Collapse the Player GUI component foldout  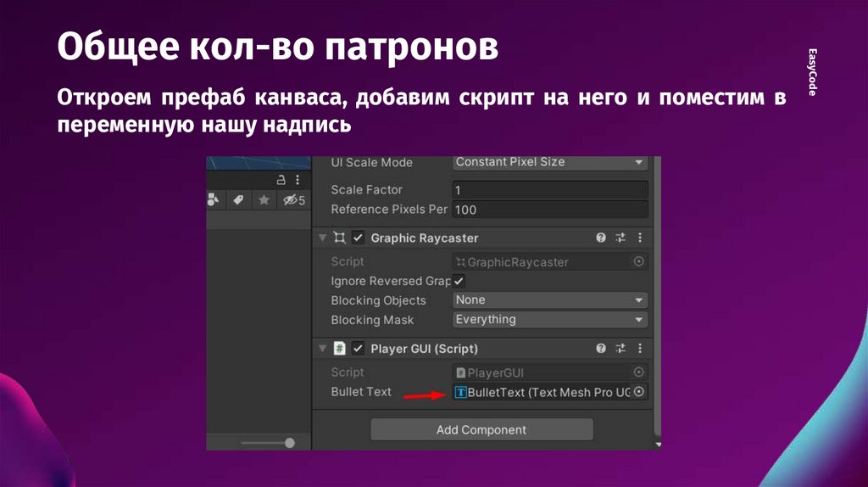[x=322, y=349]
